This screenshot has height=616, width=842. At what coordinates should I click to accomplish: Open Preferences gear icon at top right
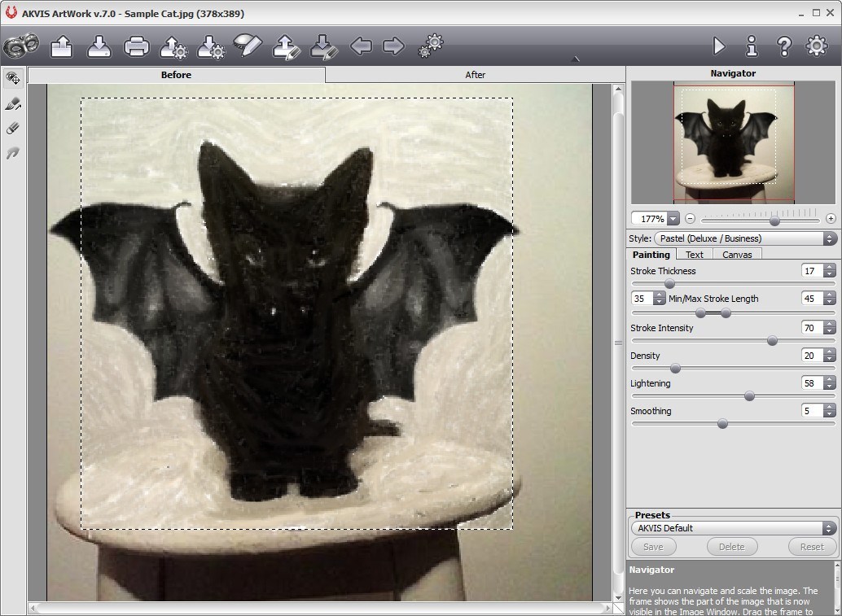tap(817, 46)
